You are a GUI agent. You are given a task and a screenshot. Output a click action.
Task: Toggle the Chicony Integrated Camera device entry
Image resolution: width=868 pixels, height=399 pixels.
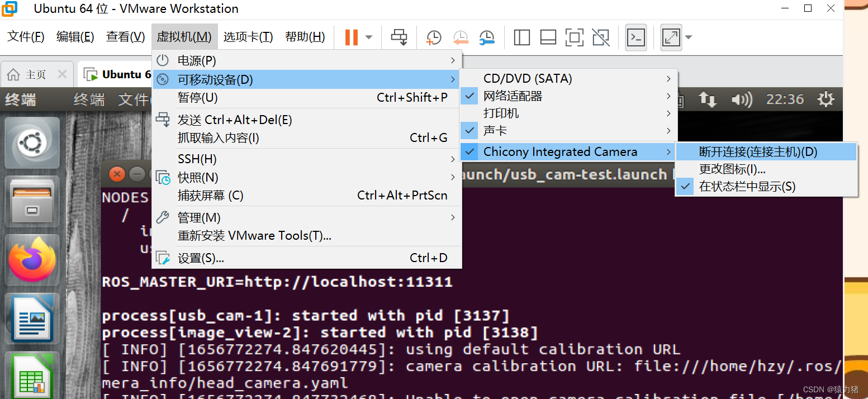click(568, 151)
